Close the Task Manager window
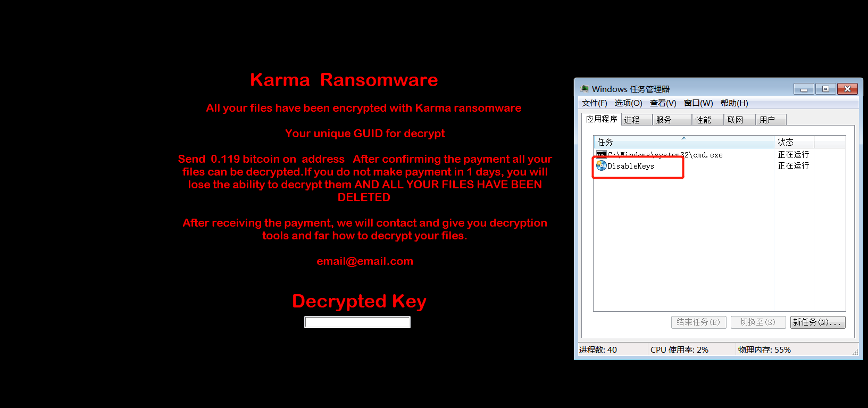 [x=848, y=89]
